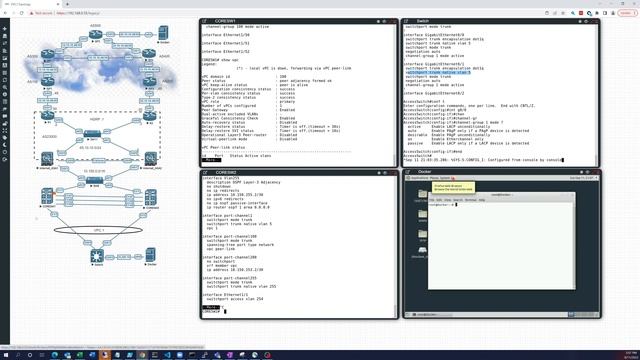This screenshot has width=640, height=360.
Task: Open Visual Studio Code from the taskbar
Action: 167,355
